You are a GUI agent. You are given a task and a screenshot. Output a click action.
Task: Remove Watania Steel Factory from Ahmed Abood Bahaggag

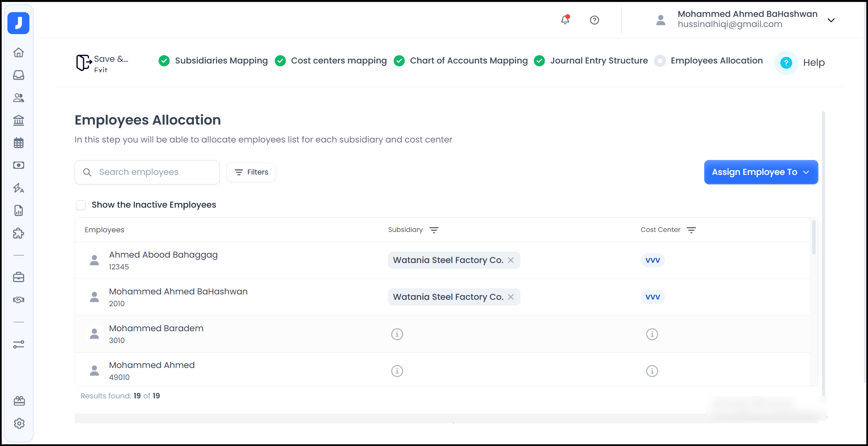point(511,260)
